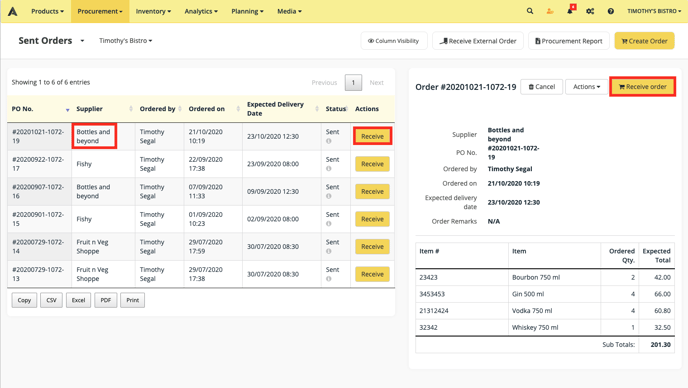The image size is (688, 388).
Task: Click the Receive order button in details panel
Action: (642, 86)
